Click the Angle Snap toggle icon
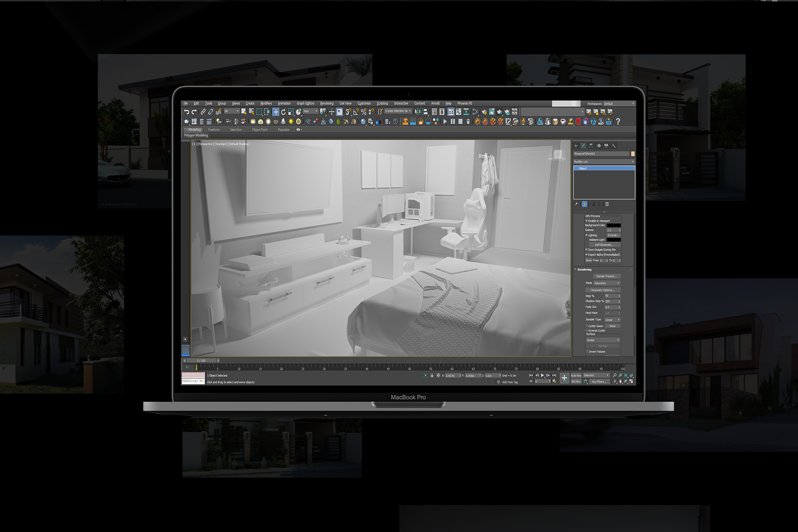Screen dimensions: 798x532 (356, 112)
